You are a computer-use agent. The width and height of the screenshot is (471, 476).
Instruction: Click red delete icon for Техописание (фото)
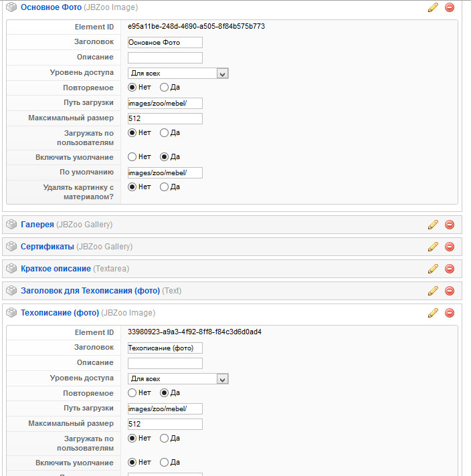[x=450, y=313]
